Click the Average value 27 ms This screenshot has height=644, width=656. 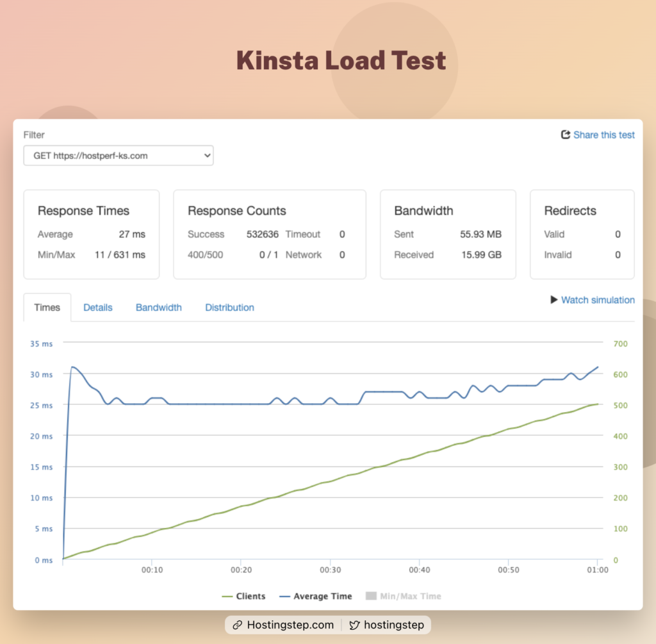[132, 235]
